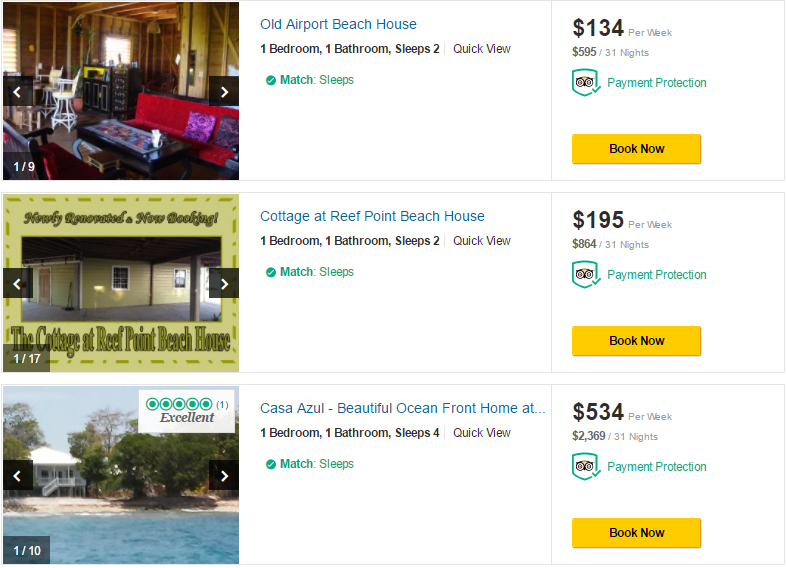View previous Casa Azul photo

pos(17,476)
